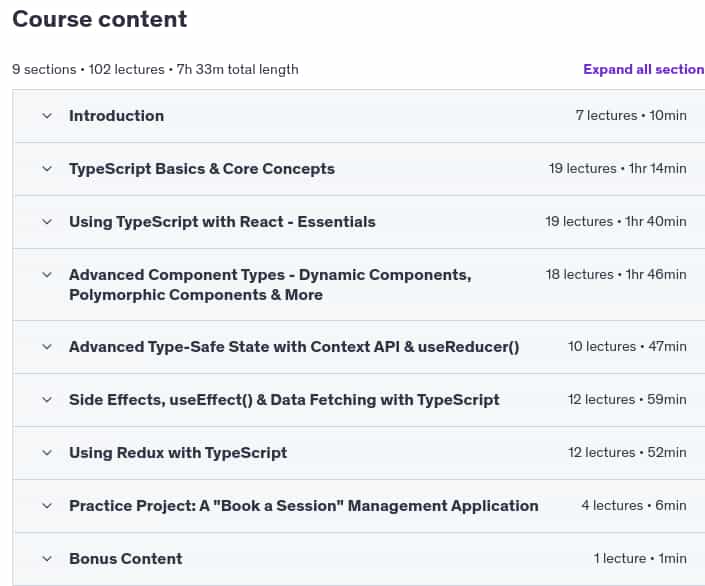705x586 pixels.
Task: Open the Introduction section title
Action: pyautogui.click(x=116, y=116)
